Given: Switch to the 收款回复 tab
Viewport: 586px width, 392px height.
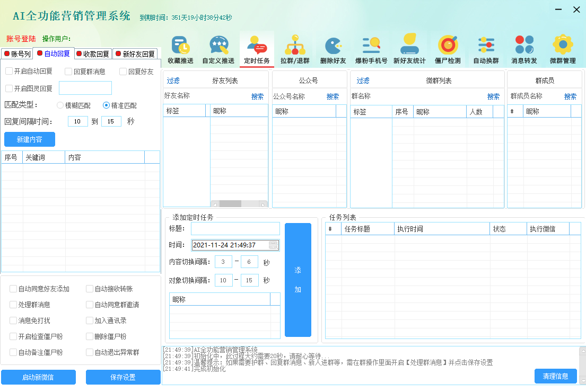Looking at the screenshot, I should pos(93,54).
